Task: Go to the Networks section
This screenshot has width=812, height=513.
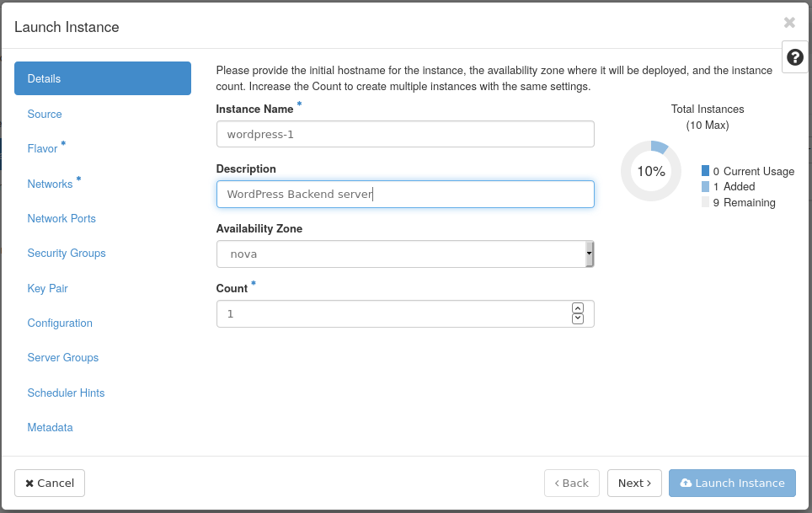Action: (51, 184)
